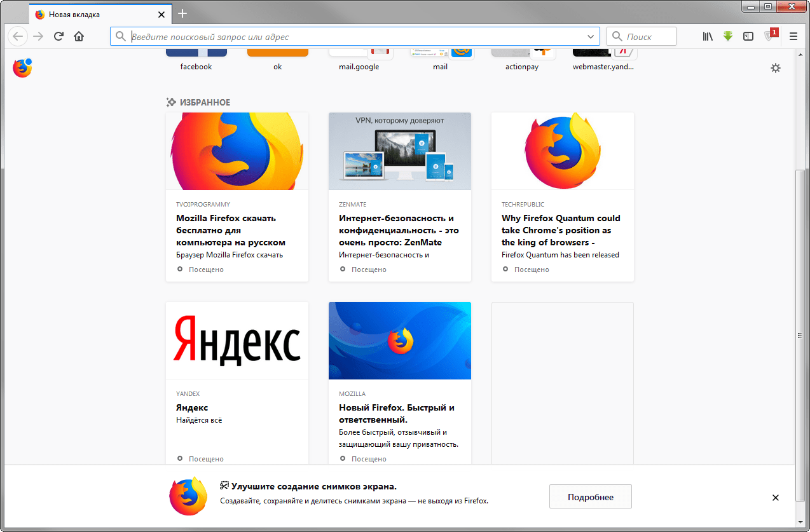Click the magnifier in the Поиск box
The height and width of the screenshot is (532, 810).
coord(617,37)
